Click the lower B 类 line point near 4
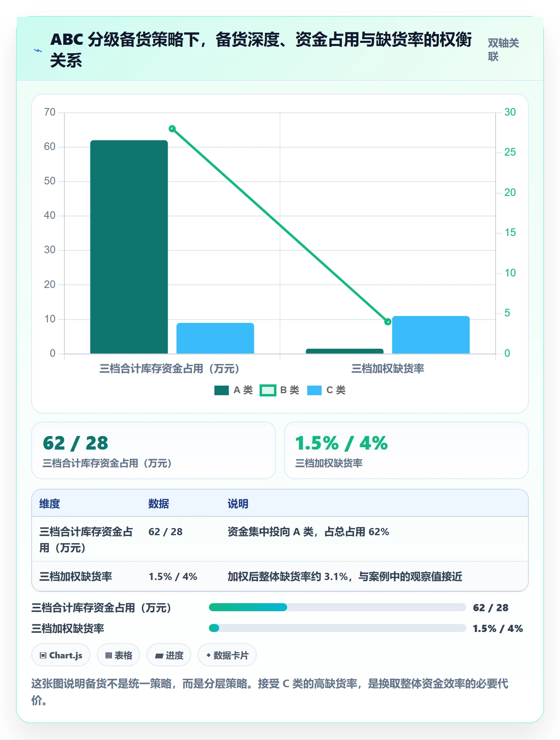The width and height of the screenshot is (560, 740). [388, 322]
